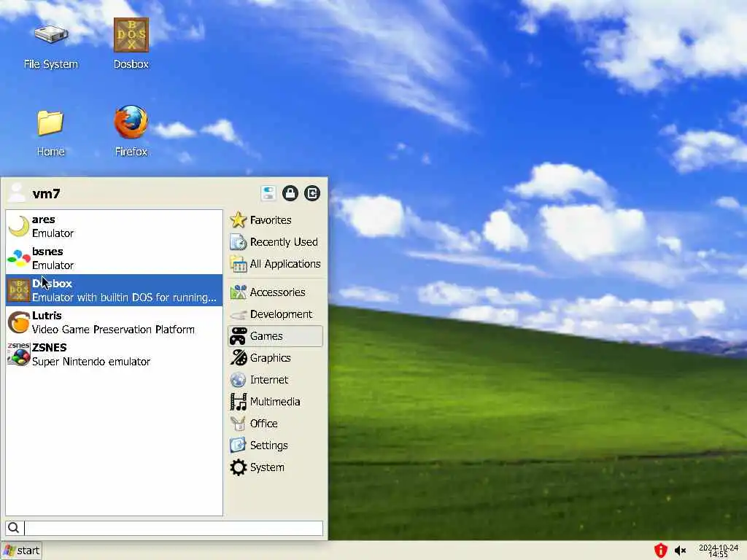The image size is (747, 560).
Task: Select the Settings category
Action: pyautogui.click(x=275, y=446)
